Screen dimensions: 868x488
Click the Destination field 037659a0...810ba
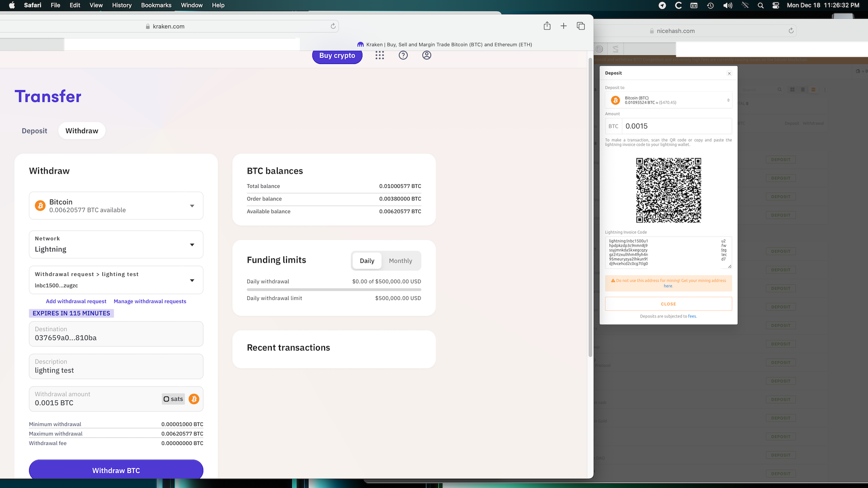point(116,334)
